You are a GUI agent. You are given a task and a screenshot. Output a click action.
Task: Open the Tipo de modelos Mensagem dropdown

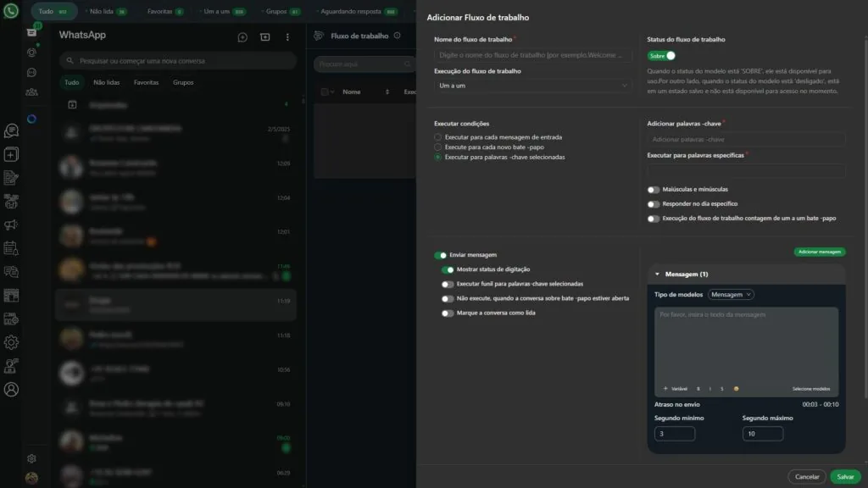click(x=731, y=294)
